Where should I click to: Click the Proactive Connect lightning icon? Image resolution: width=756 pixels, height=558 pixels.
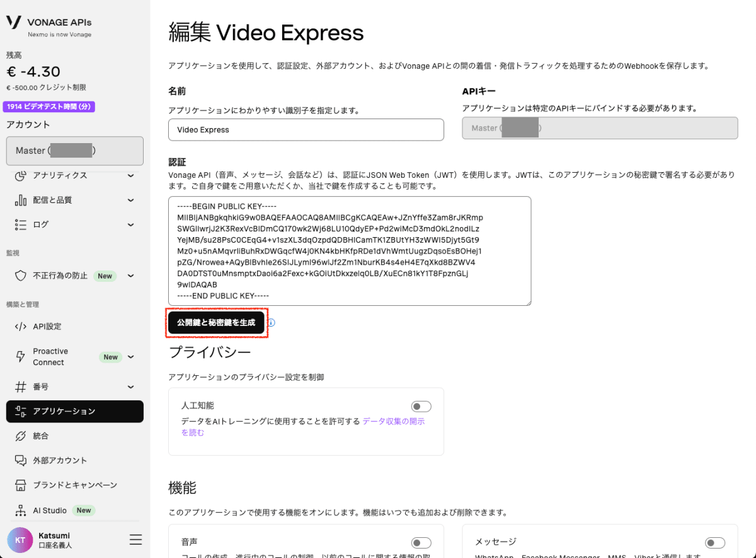[21, 357]
